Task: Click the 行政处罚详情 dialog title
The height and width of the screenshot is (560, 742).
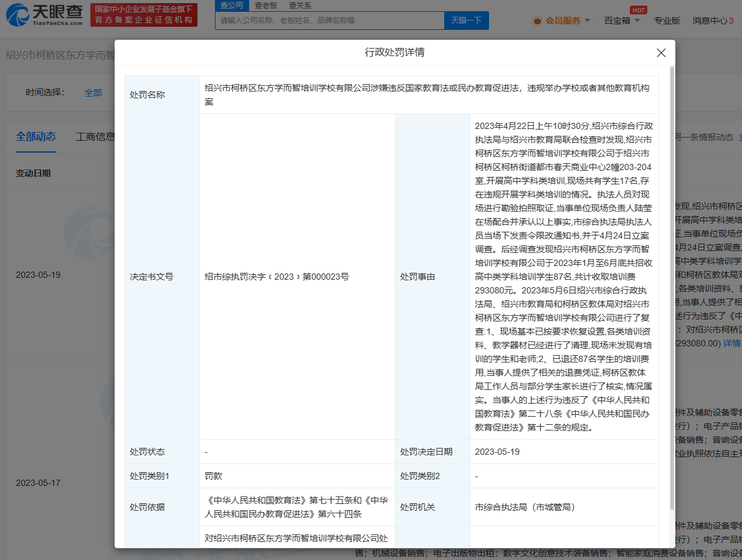Action: point(394,52)
